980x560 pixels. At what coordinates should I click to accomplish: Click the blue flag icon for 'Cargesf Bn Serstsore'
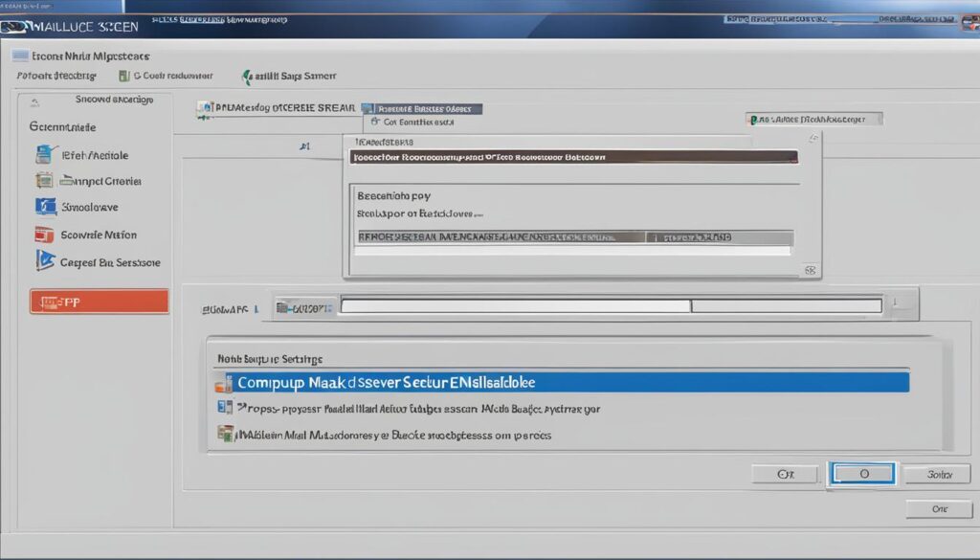(x=45, y=260)
